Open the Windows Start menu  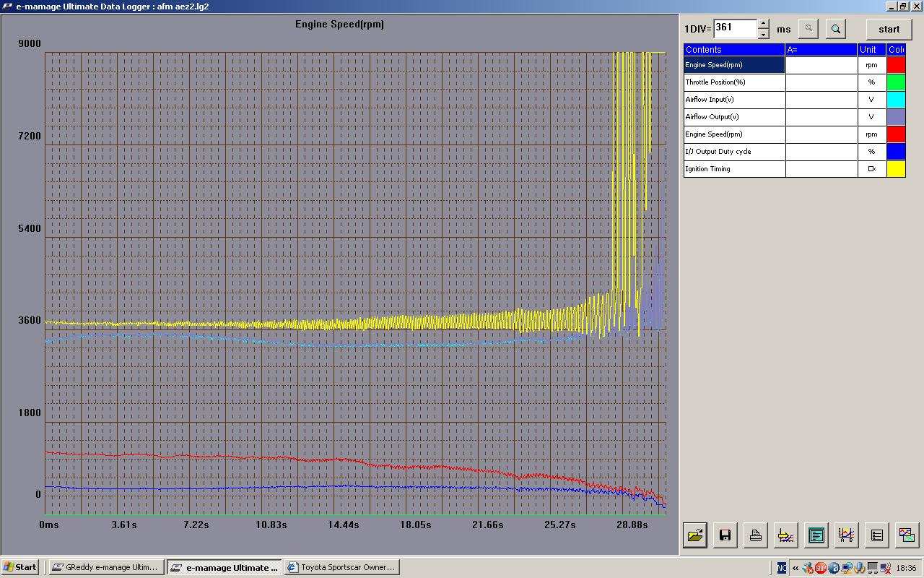20,567
